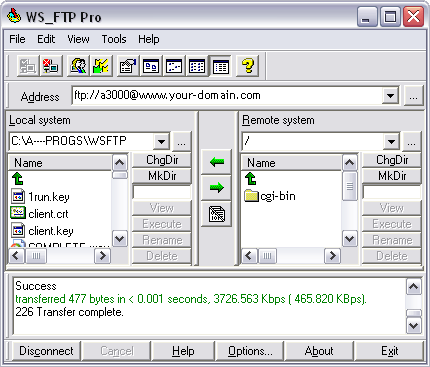Open the Find utility toolbar icon
430x367 pixels.
(x=78, y=66)
